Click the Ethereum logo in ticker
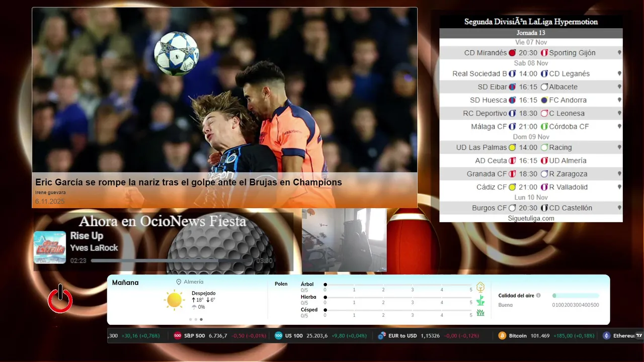The image size is (644, 362). click(x=606, y=336)
